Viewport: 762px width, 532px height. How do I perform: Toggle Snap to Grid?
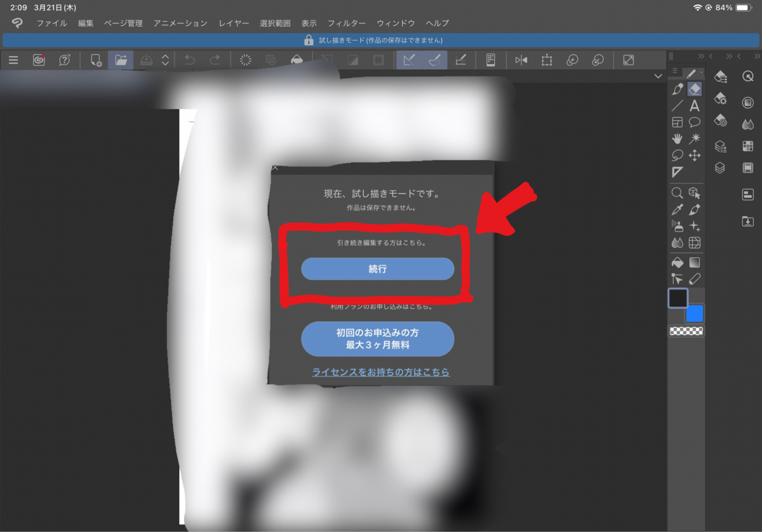click(x=461, y=60)
